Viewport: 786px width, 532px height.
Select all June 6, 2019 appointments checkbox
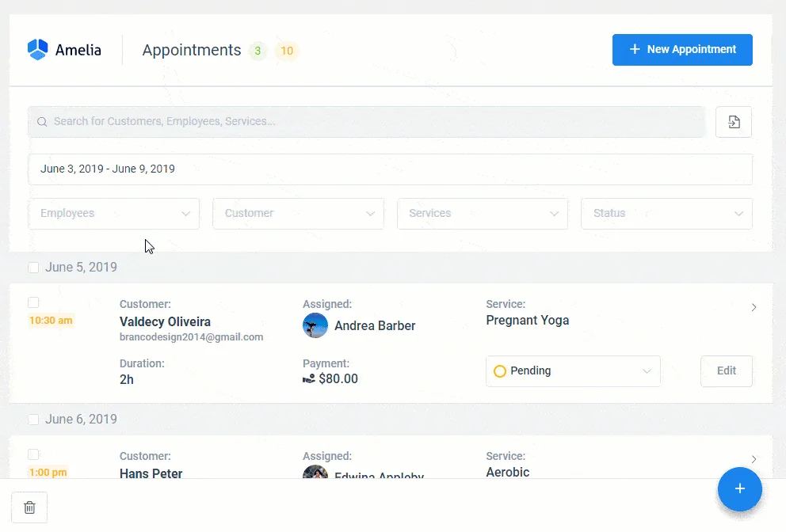33,420
